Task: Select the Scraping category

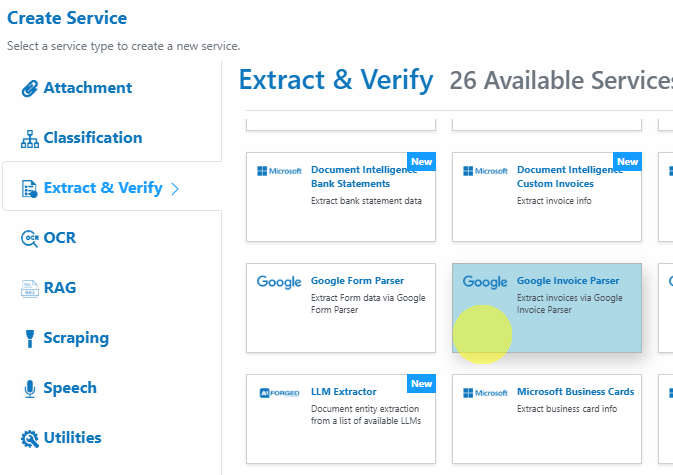Action: click(x=76, y=338)
